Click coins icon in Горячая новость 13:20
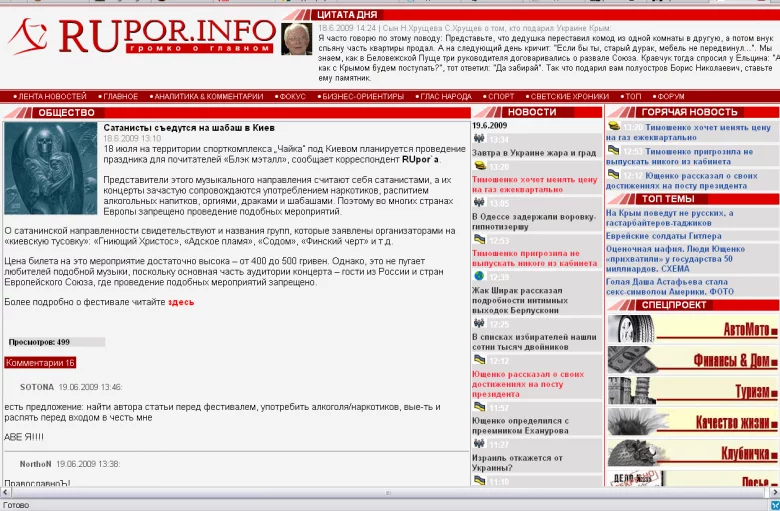Screen dimensions: 780x511 [614, 127]
